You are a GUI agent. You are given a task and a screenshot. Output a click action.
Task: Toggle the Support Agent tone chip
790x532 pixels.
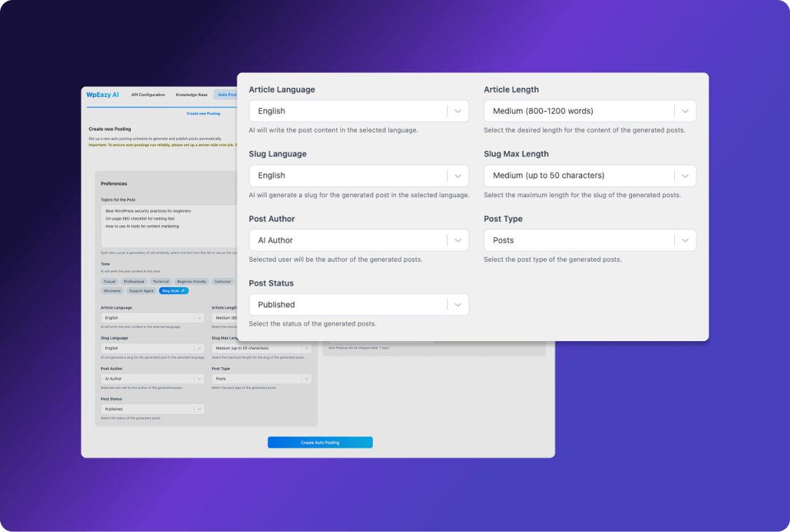pyautogui.click(x=141, y=291)
